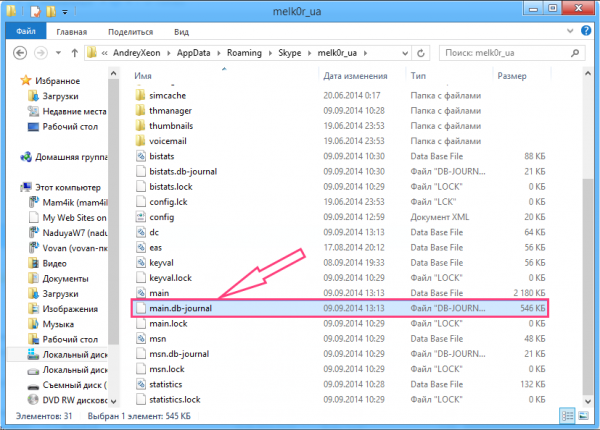Select the bistats database file icon
Viewport: 600px width, 430px height.
pos(141,156)
